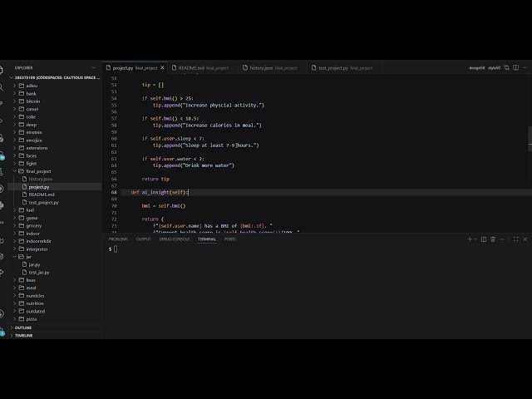Click the adieu folder icon
The width and height of the screenshot is (532, 399).
click(x=22, y=86)
